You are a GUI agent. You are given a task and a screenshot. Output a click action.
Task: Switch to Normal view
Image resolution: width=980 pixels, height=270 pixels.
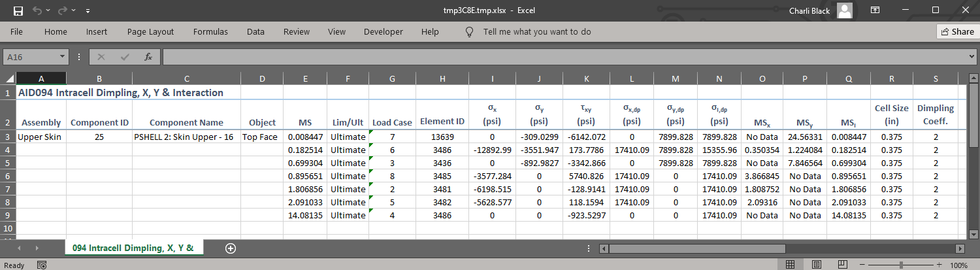790,265
